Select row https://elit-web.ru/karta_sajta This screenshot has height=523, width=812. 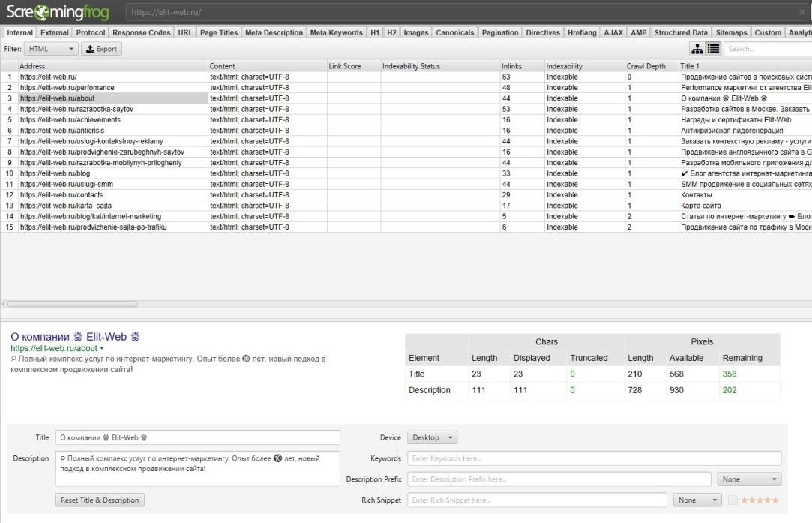(x=406, y=206)
